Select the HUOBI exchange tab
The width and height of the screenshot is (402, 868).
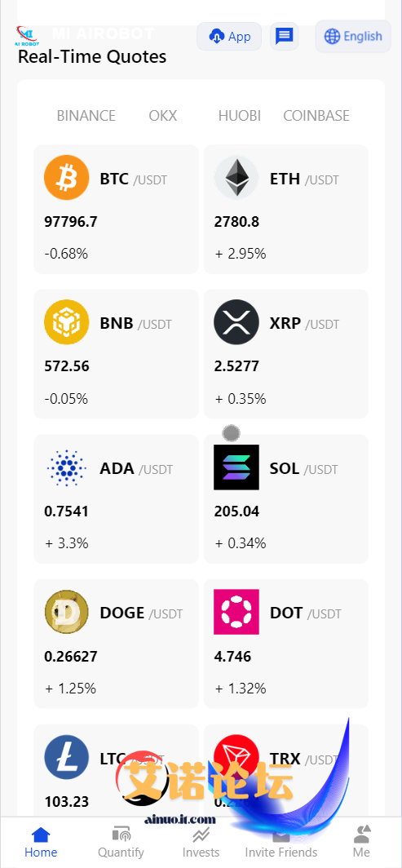point(240,116)
